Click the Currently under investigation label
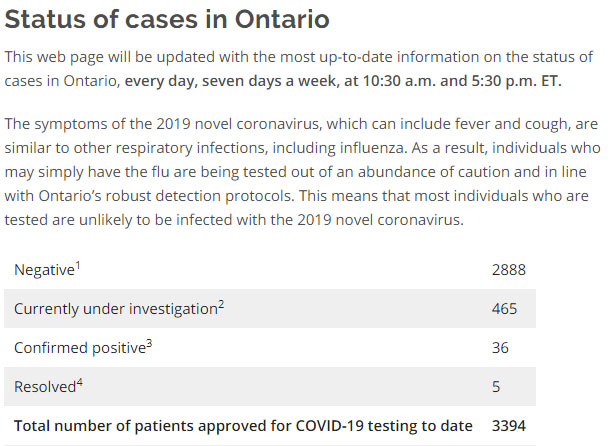The width and height of the screenshot is (610, 446). 114,309
